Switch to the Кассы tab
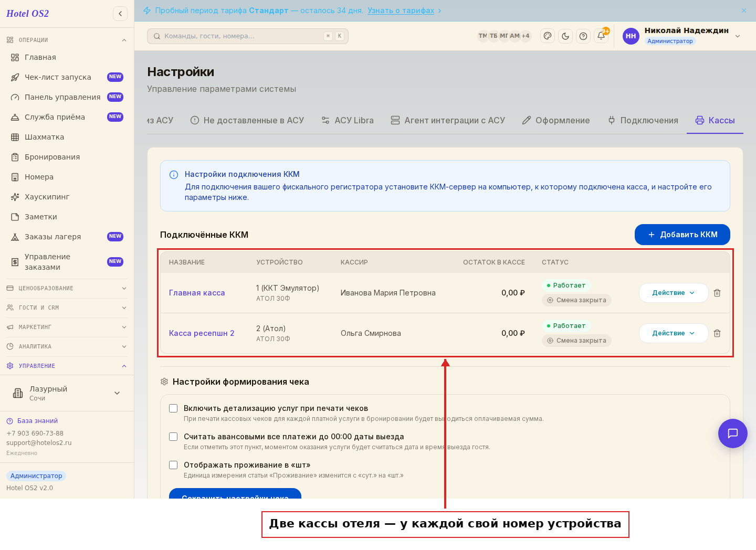Image resolution: width=756 pixels, height=550 pixels. [x=715, y=120]
